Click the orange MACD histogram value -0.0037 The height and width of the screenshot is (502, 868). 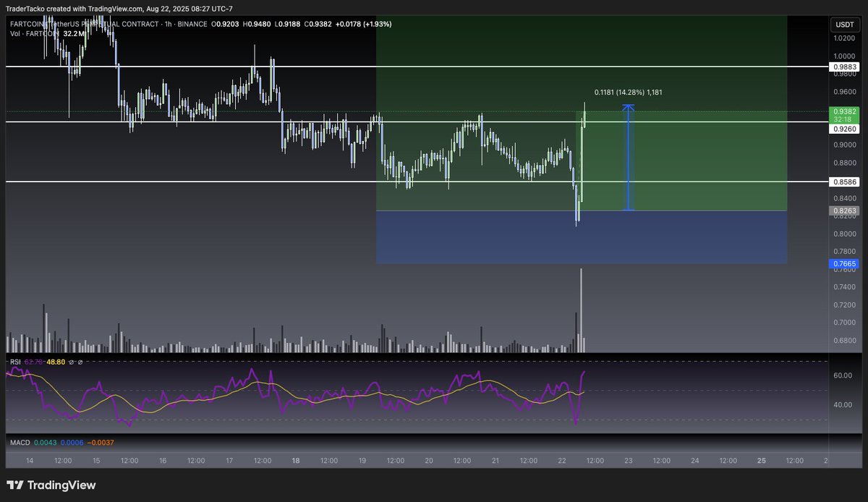[x=101, y=442]
